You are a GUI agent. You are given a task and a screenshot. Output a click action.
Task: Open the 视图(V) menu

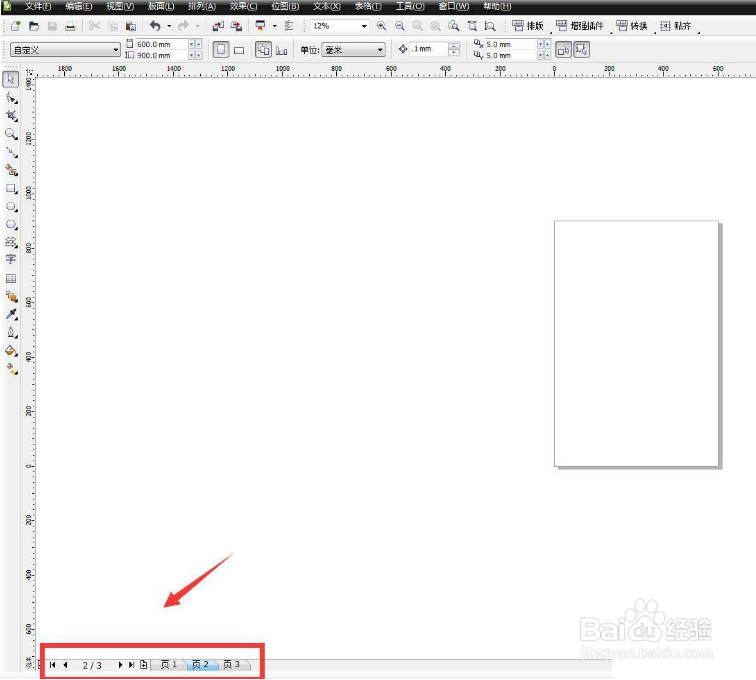(x=120, y=7)
